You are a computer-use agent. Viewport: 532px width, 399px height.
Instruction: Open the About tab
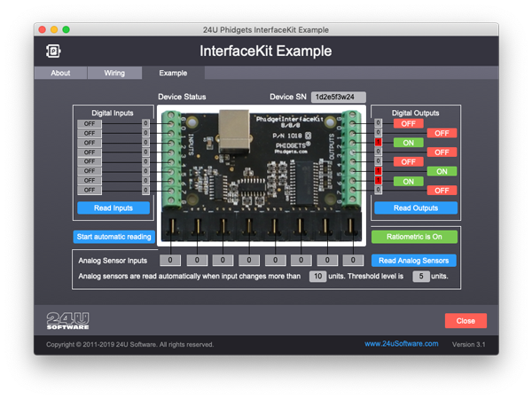[60, 73]
